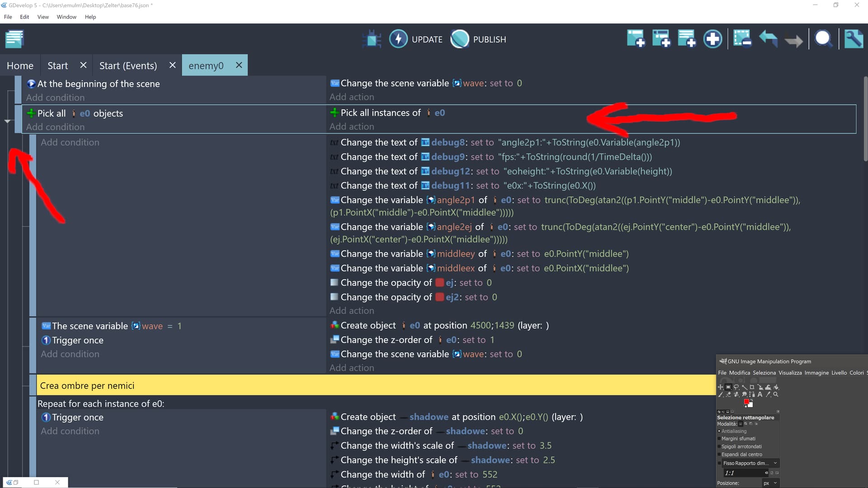Disable the Antialiasing checkbox
Viewport: 868px width, 488px height.
(x=720, y=431)
